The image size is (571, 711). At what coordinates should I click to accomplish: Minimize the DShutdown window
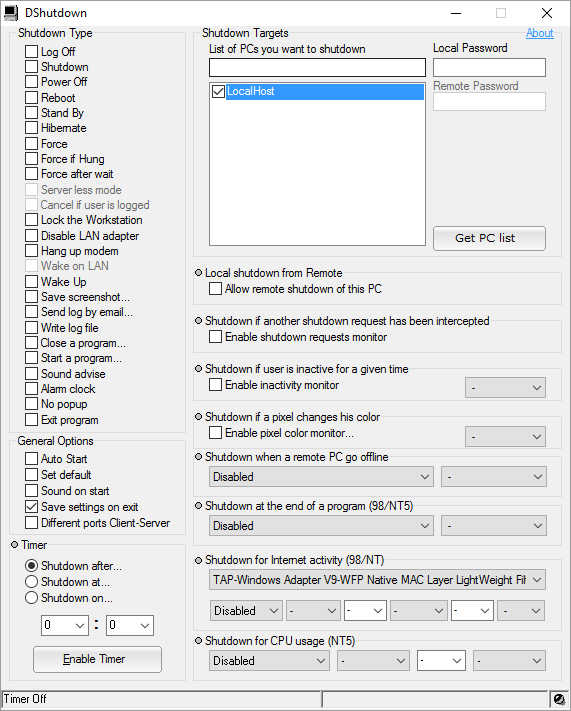point(456,13)
